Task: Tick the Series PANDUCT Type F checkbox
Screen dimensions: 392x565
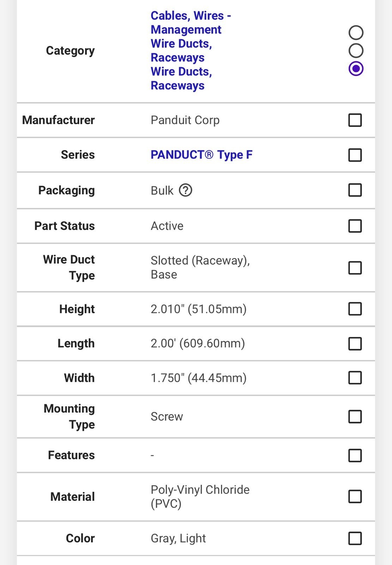Action: pyautogui.click(x=355, y=155)
